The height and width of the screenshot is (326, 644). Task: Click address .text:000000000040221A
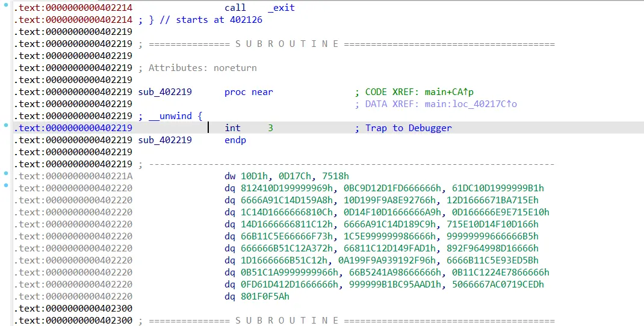[73, 176]
